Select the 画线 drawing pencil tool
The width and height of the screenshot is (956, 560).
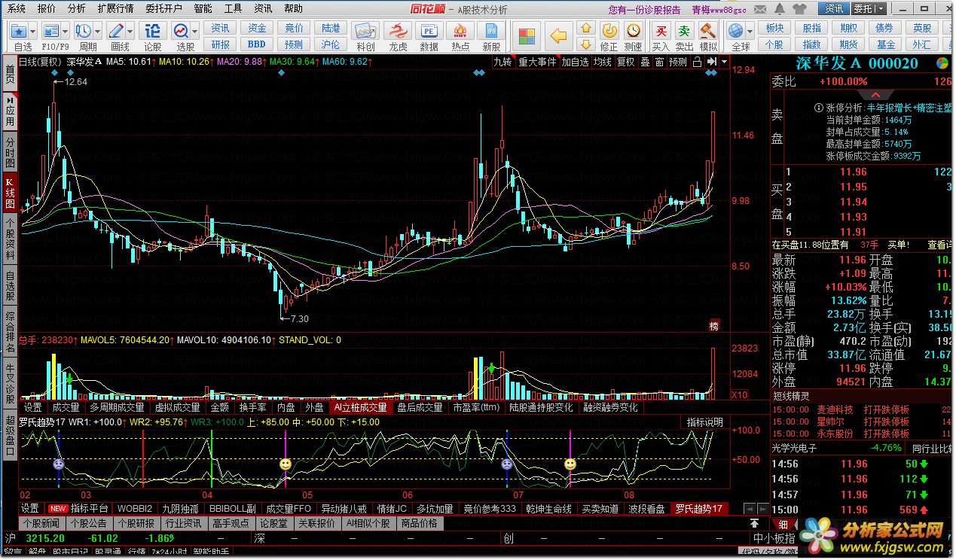click(x=115, y=31)
